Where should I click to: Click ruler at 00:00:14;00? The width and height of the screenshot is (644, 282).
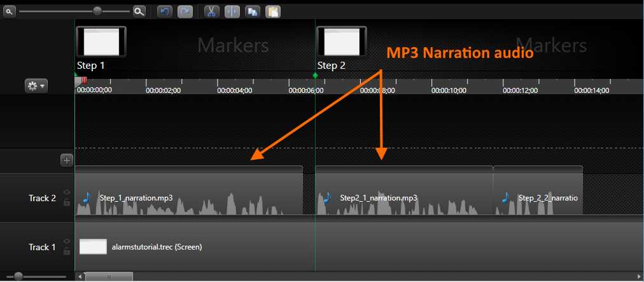[x=592, y=90]
